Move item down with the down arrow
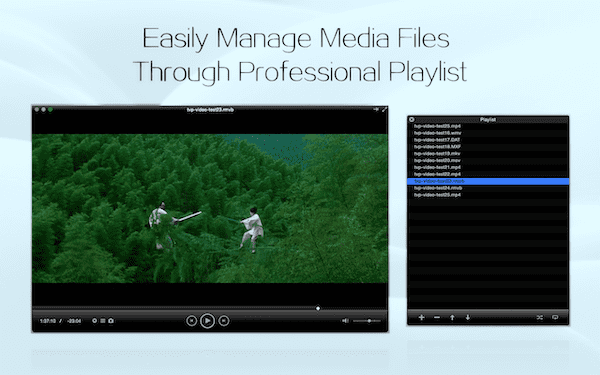The width and height of the screenshot is (600, 375). tap(468, 317)
